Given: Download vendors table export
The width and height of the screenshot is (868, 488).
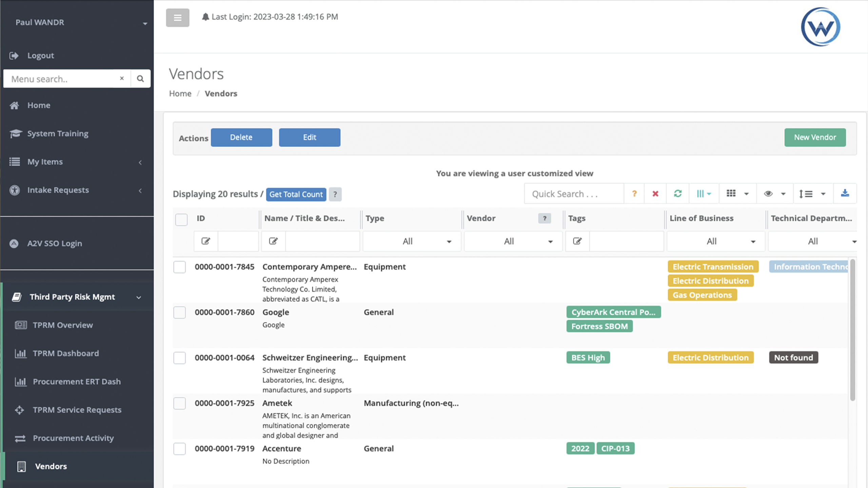Looking at the screenshot, I should [x=845, y=194].
